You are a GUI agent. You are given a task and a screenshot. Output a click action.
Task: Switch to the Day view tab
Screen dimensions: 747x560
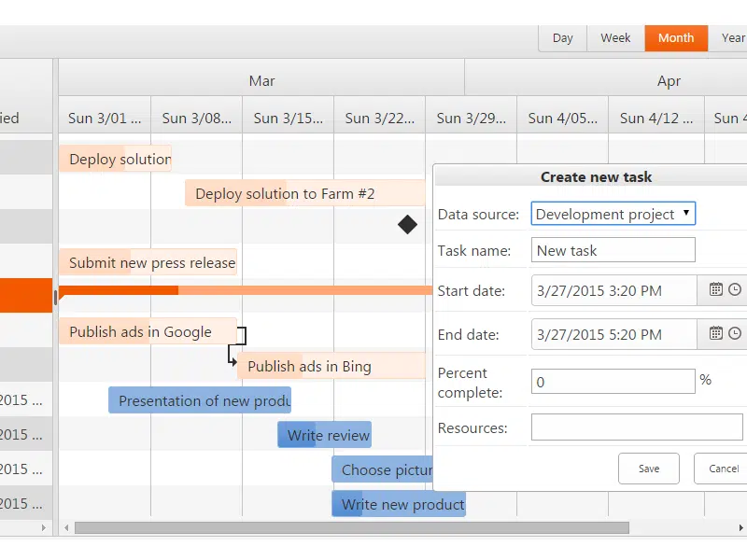click(x=563, y=38)
